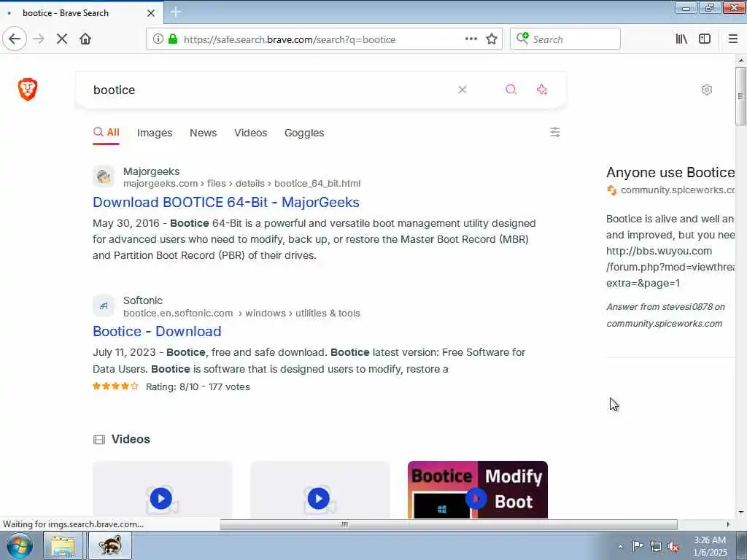The image size is (747, 560).
Task: Toggle the sidebar view icon
Action: point(705,39)
